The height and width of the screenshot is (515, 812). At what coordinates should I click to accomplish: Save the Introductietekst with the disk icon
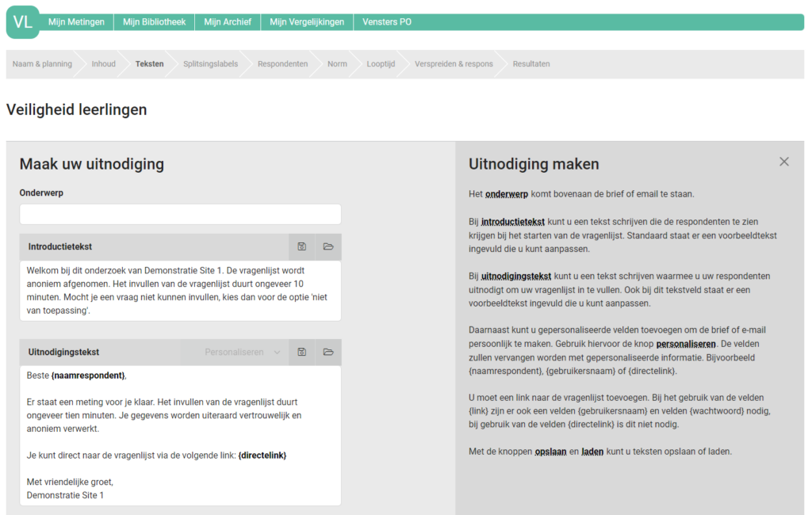[302, 247]
